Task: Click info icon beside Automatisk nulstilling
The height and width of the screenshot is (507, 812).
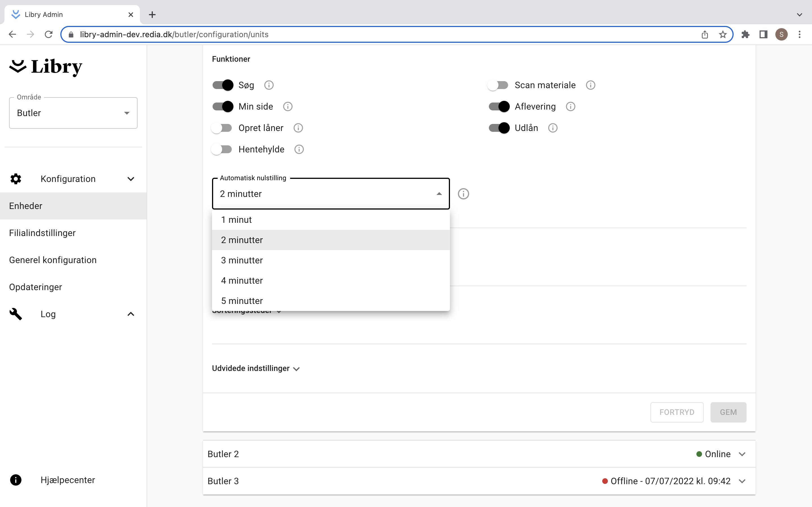Action: click(464, 194)
